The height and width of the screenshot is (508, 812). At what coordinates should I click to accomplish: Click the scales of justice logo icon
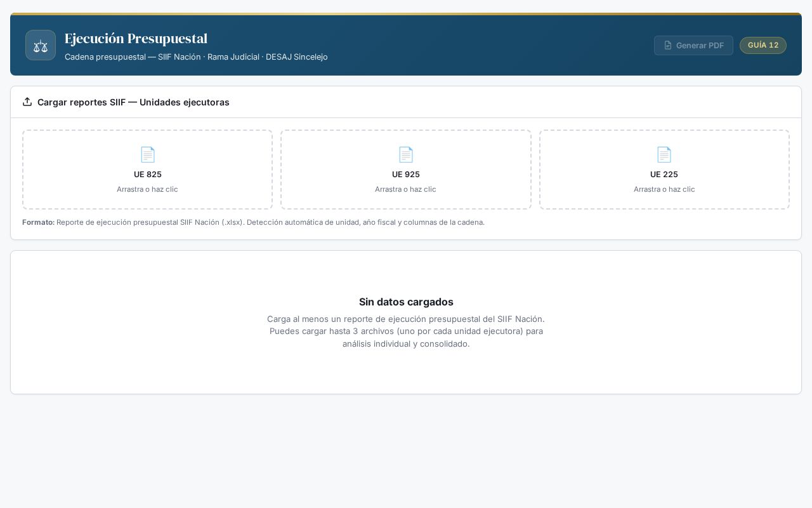click(x=41, y=45)
